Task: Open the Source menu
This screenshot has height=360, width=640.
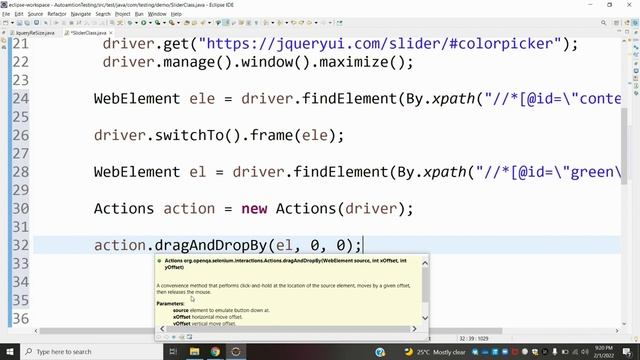Action: pos(35,14)
